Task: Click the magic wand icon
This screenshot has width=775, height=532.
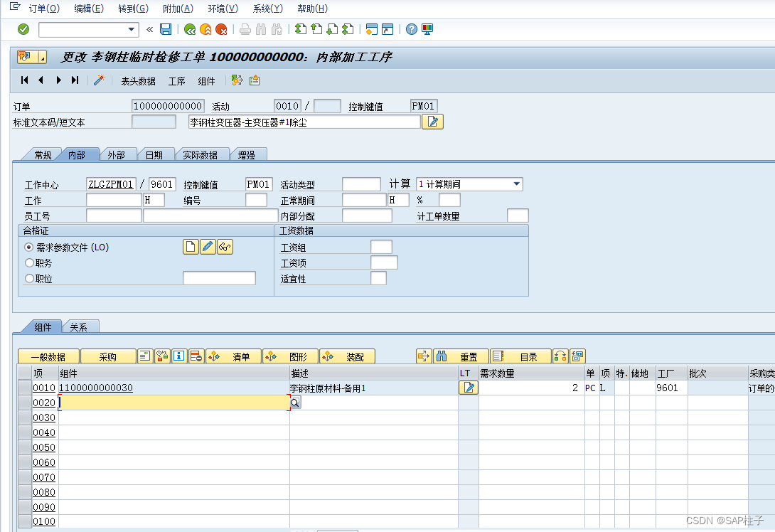Action: pyautogui.click(x=100, y=80)
